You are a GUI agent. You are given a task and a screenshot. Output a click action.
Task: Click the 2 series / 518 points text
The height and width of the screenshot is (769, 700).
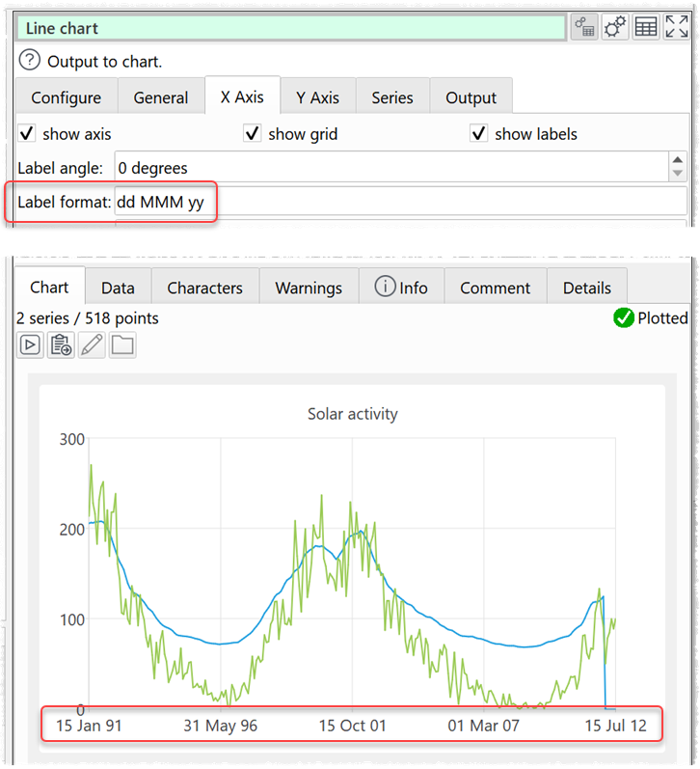(87, 318)
